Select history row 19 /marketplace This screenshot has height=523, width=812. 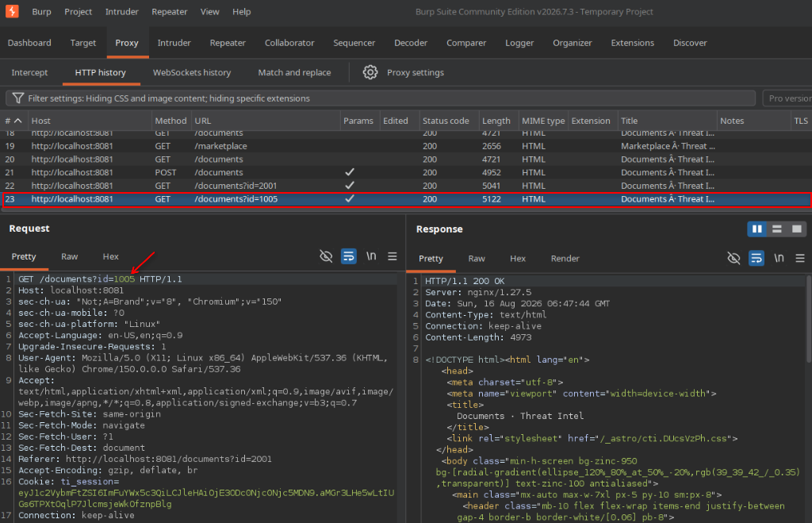(x=406, y=146)
